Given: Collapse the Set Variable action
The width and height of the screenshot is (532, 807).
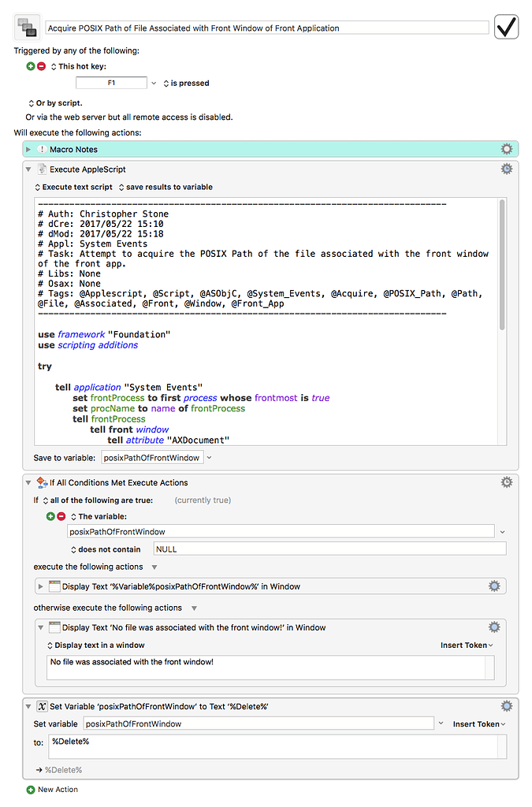Looking at the screenshot, I should tap(28, 707).
